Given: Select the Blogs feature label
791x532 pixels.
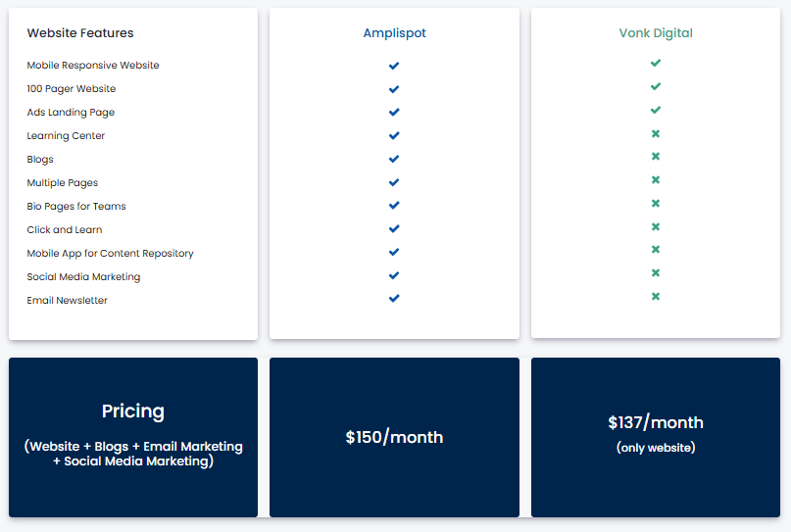Looking at the screenshot, I should coord(40,160).
